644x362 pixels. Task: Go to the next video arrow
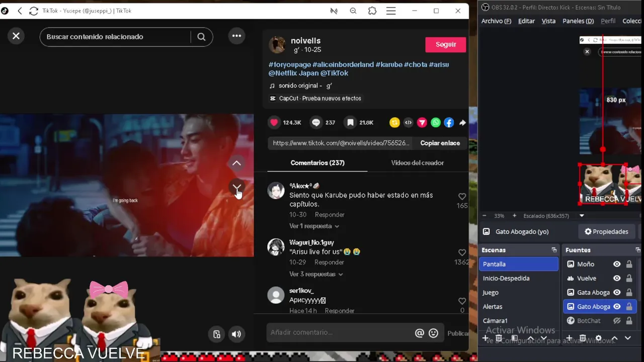point(236,187)
